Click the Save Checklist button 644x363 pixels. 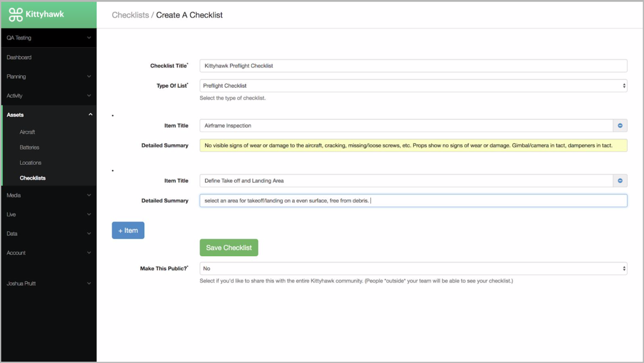pyautogui.click(x=229, y=247)
